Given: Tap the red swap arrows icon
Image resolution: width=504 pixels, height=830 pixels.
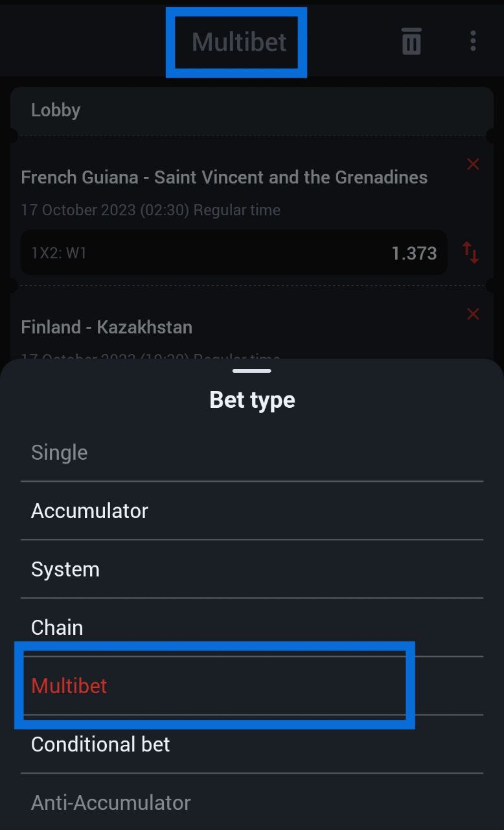Looking at the screenshot, I should pos(470,252).
